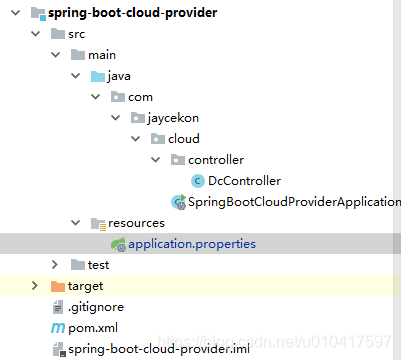
Task: Select the spring-boot-cloud-provider root label
Action: (x=133, y=13)
